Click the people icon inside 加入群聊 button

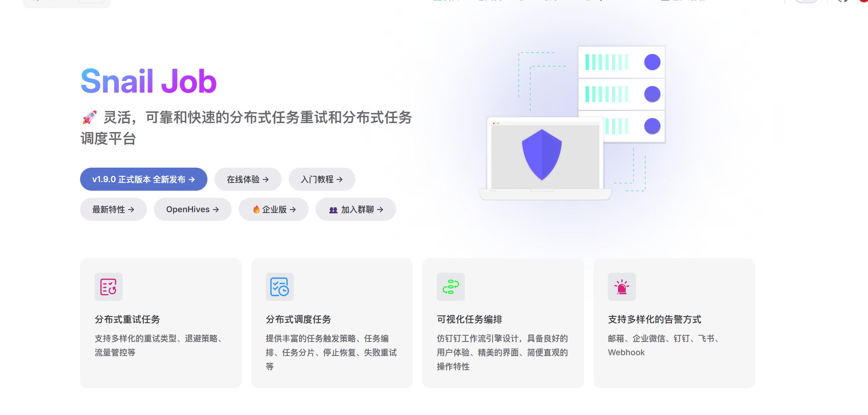[x=333, y=210]
